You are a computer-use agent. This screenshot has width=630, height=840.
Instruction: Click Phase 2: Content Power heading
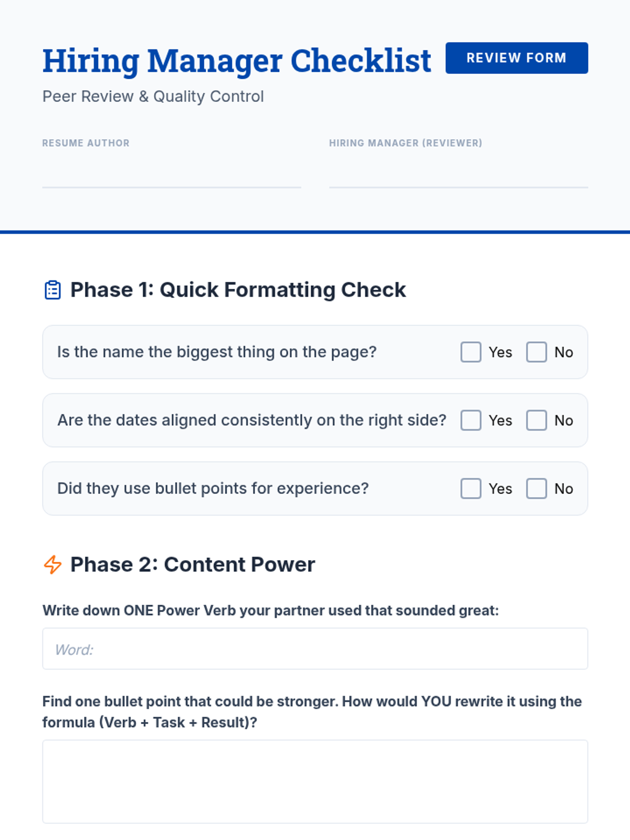coord(192,565)
